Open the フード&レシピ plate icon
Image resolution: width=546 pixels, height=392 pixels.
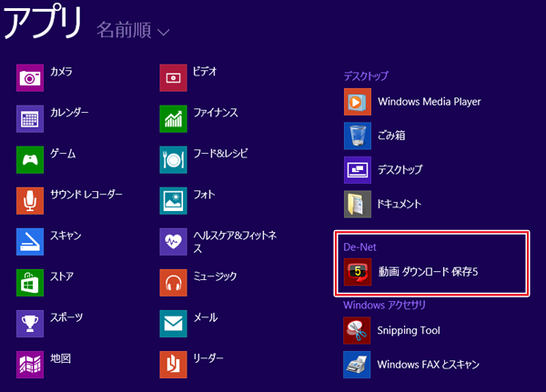[x=173, y=160]
